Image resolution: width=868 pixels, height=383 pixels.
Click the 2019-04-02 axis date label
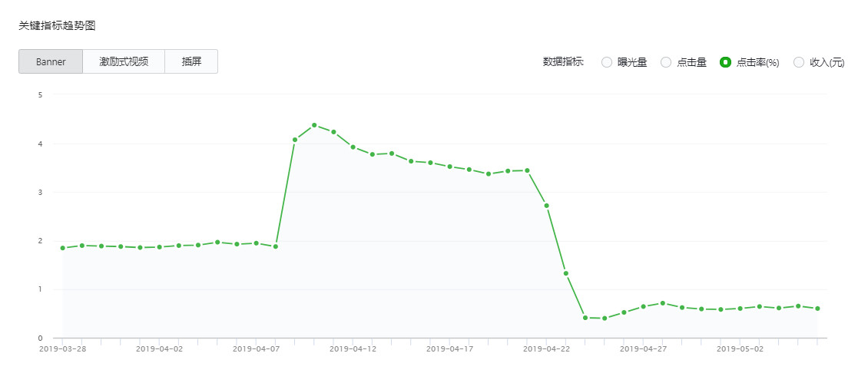pyautogui.click(x=159, y=349)
